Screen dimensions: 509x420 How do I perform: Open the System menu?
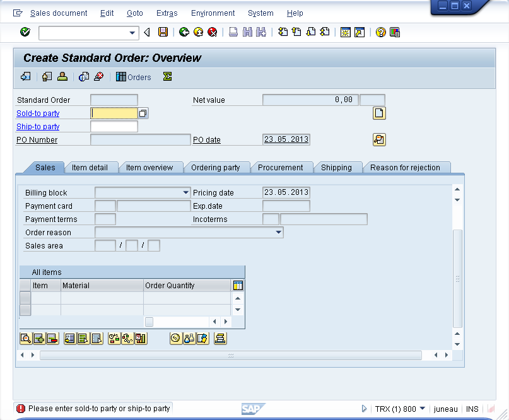coord(260,13)
